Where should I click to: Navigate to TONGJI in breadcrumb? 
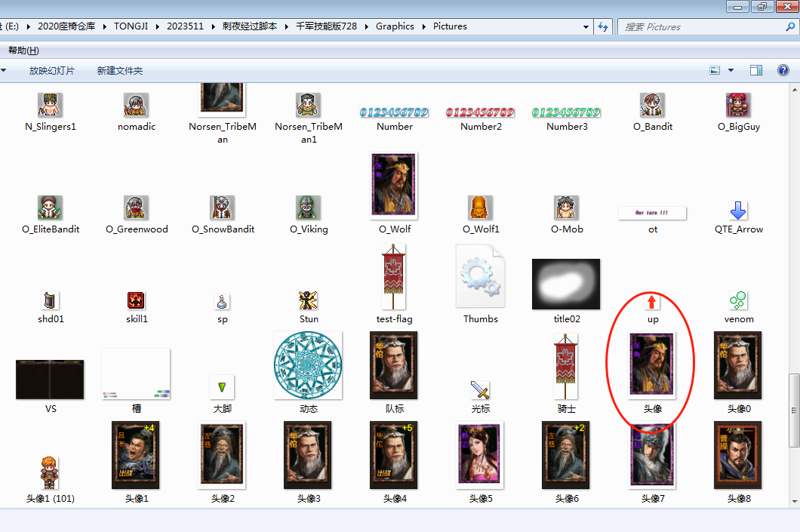[x=131, y=26]
